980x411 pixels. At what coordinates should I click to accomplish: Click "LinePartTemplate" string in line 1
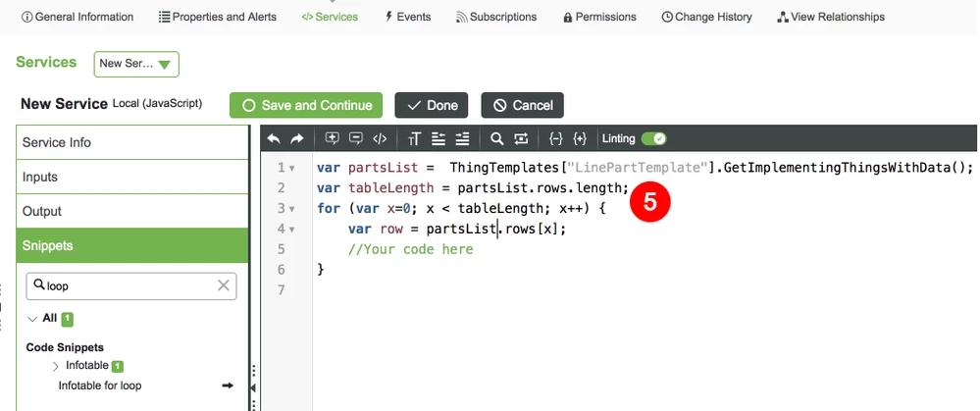click(x=638, y=168)
